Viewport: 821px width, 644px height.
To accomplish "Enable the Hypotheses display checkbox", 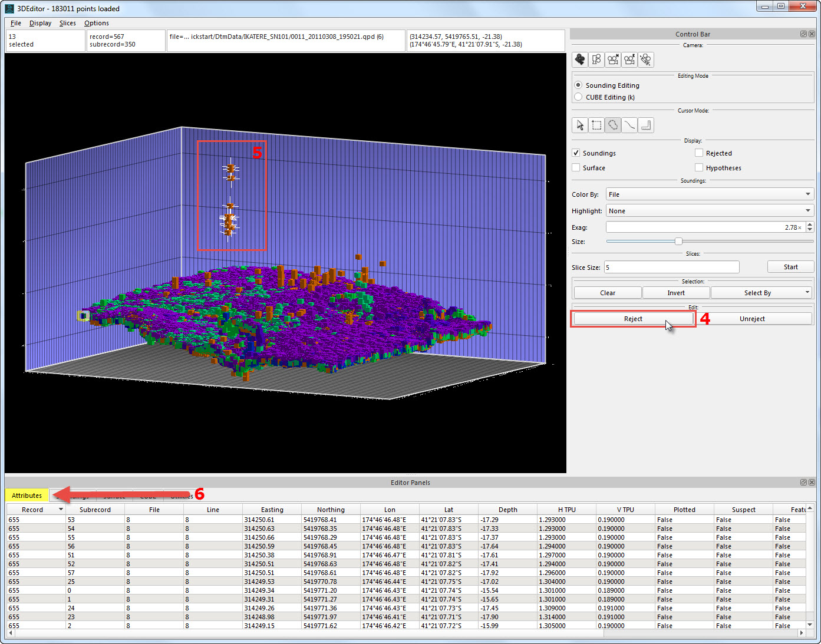I will pos(699,168).
